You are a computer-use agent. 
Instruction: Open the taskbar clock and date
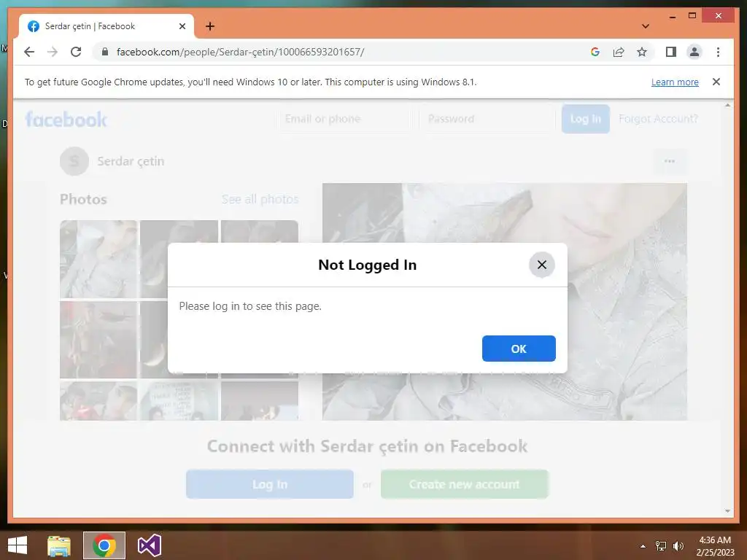click(x=715, y=546)
